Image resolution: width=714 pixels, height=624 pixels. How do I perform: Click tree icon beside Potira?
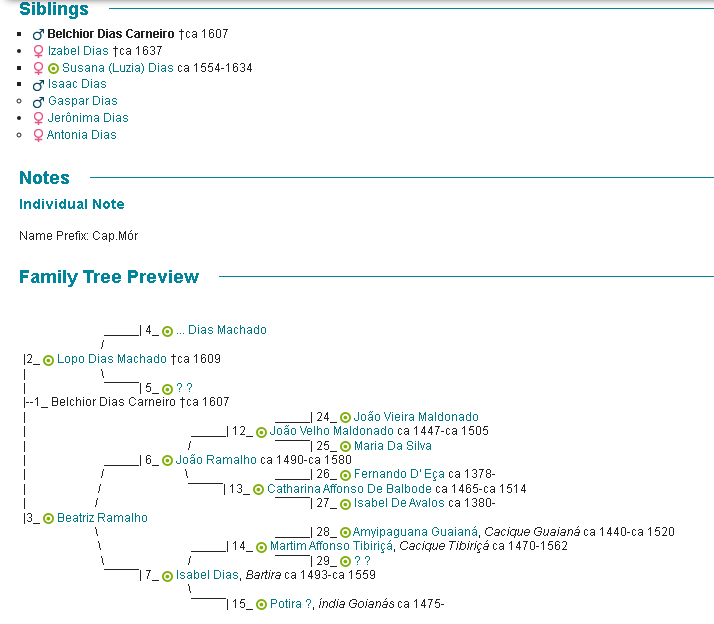[261, 605]
